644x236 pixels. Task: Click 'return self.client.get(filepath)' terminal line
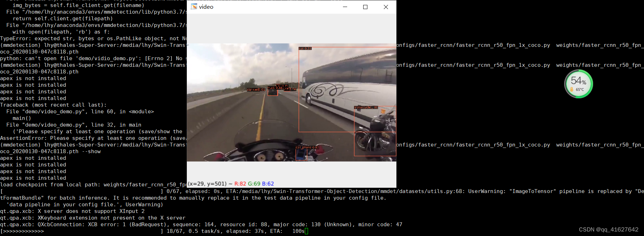[63, 19]
